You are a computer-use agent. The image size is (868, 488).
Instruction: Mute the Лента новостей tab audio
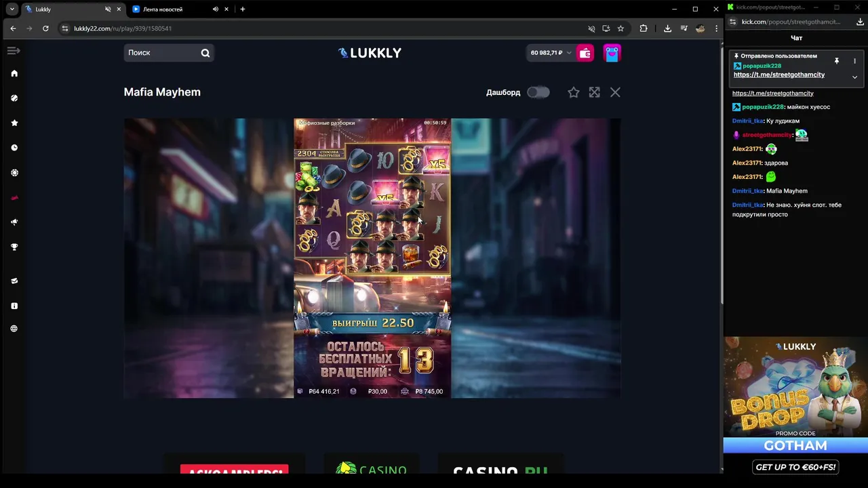[216, 9]
